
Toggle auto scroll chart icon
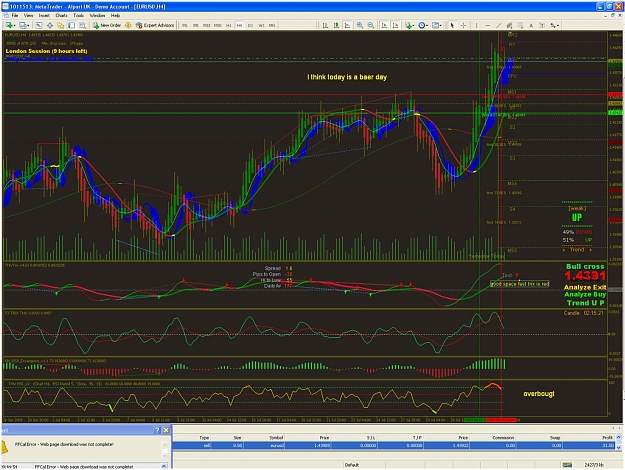384,25
